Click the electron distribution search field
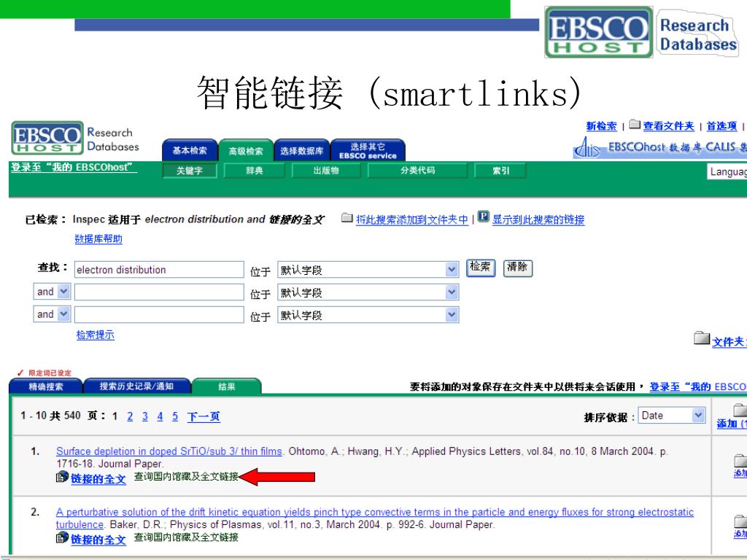 159,270
